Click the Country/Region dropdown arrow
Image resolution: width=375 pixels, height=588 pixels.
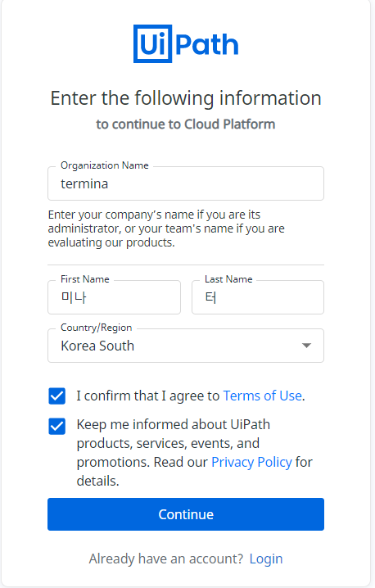(x=306, y=346)
